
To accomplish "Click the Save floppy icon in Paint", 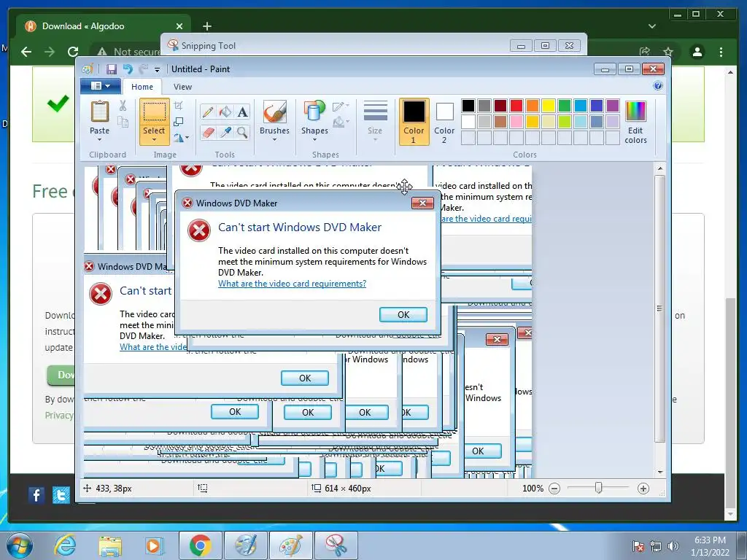I will point(112,69).
